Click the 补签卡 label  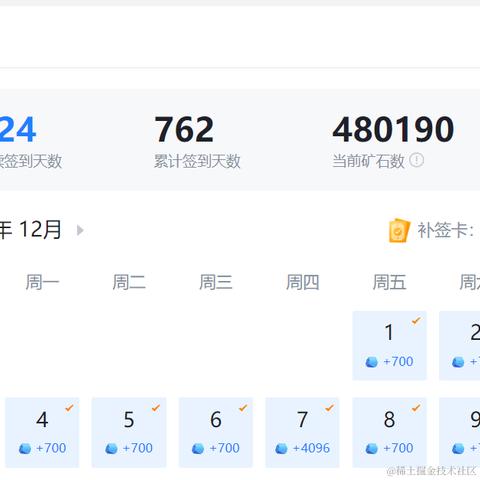coord(446,230)
